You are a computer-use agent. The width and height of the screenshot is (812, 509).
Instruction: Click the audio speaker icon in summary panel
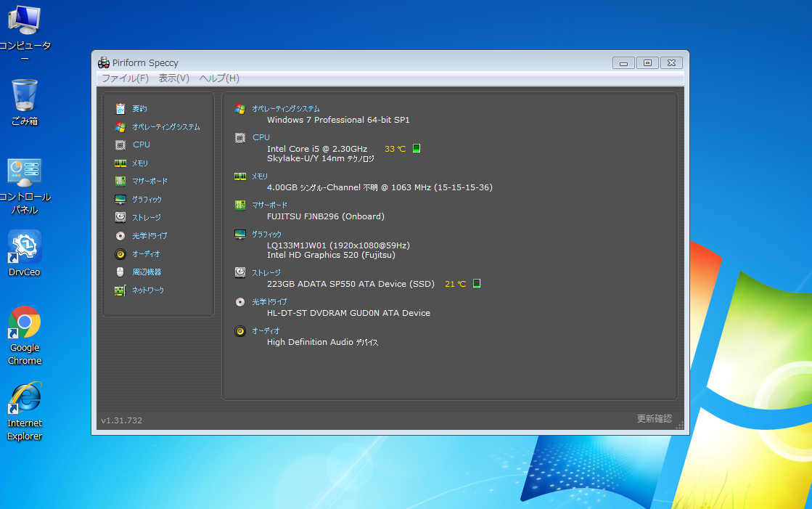tap(239, 330)
